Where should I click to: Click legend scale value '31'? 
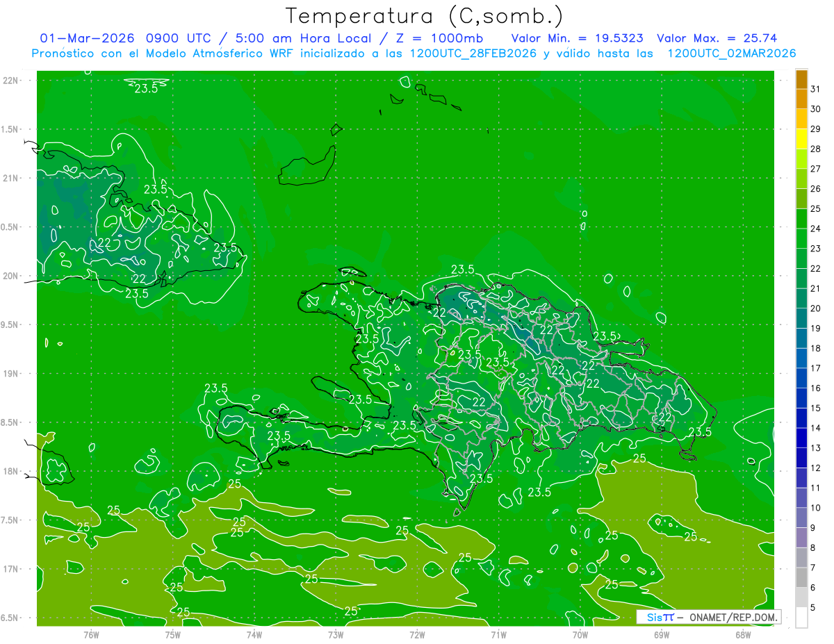815,90
